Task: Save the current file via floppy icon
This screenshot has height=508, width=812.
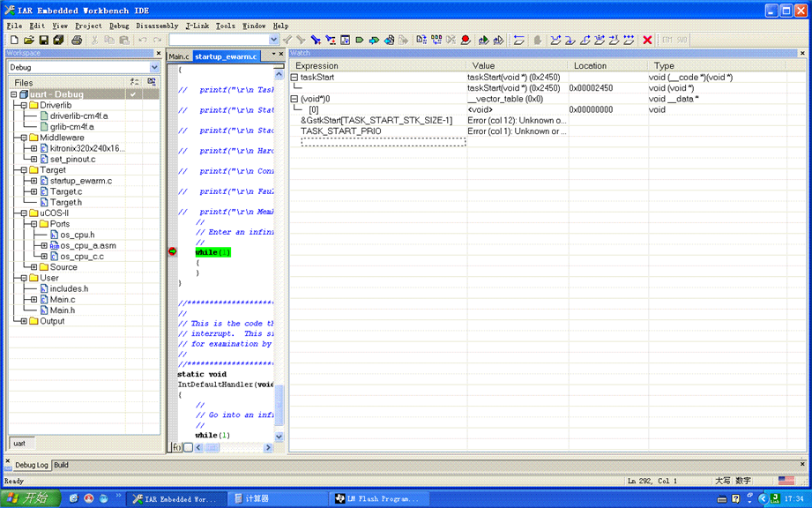Action: click(44, 40)
